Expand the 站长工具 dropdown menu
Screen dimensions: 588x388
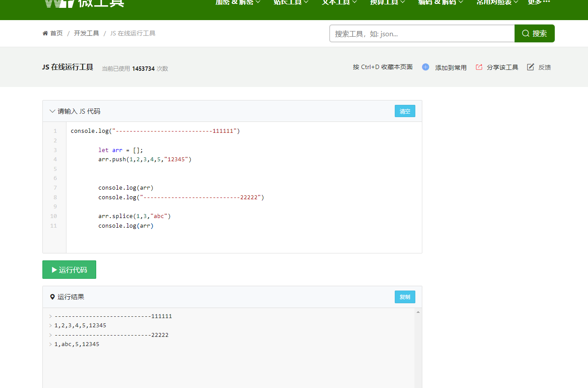click(x=291, y=2)
